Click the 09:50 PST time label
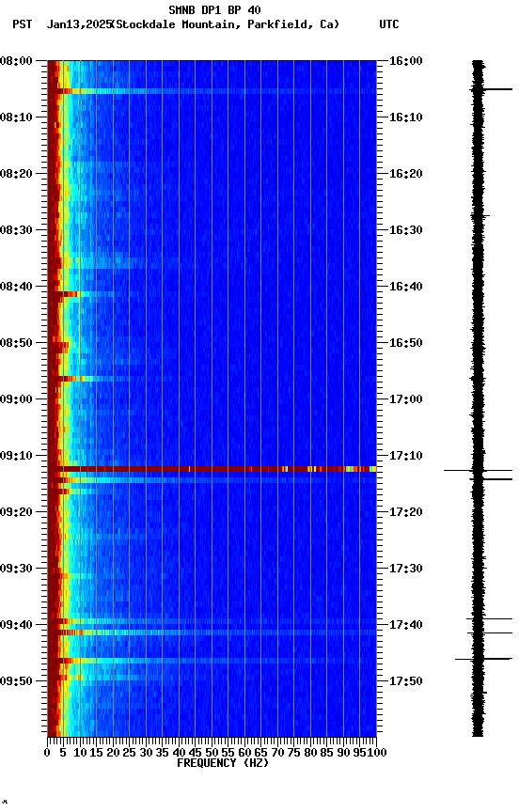This screenshot has width=519, height=812. tap(16, 681)
